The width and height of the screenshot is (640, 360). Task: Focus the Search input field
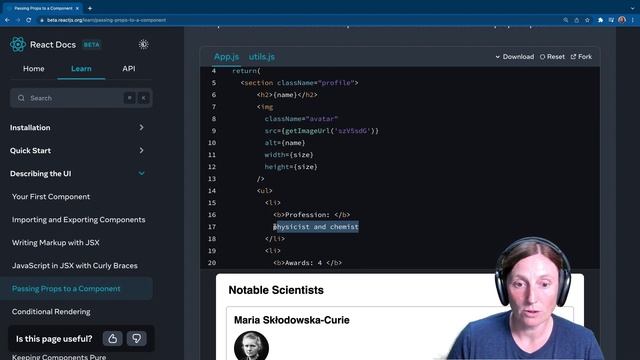(x=81, y=98)
